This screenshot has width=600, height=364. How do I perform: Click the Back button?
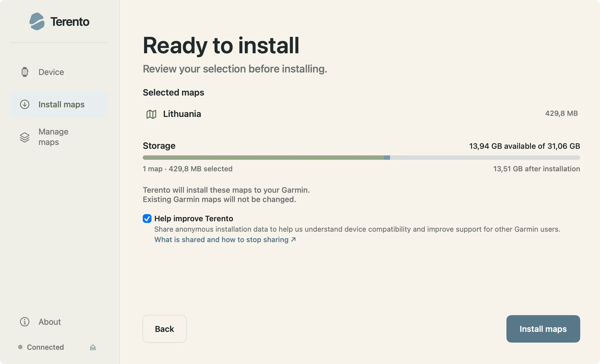pyautogui.click(x=164, y=329)
